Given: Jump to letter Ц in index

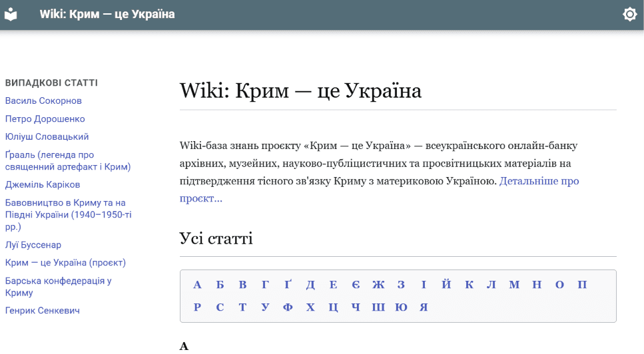Looking at the screenshot, I should click(333, 307).
